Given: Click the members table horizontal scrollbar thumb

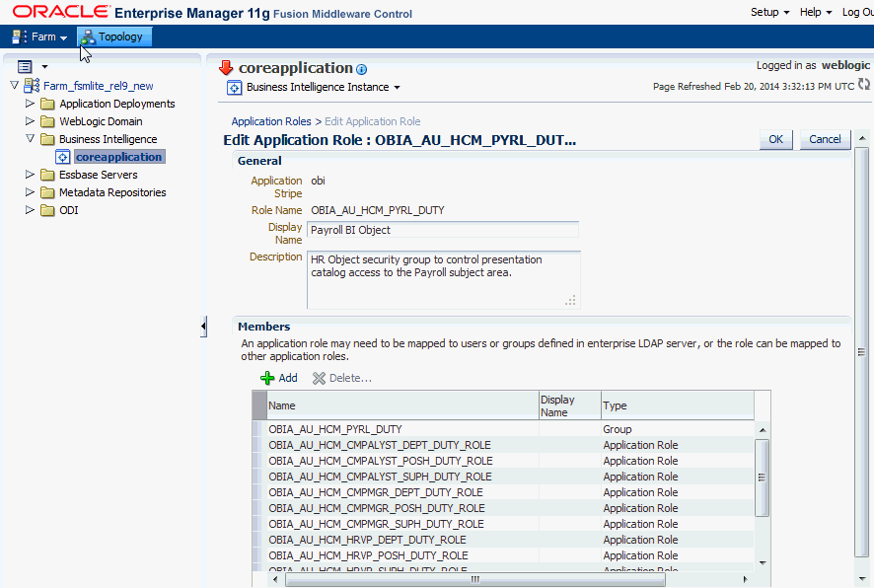Looking at the screenshot, I should tap(474, 580).
